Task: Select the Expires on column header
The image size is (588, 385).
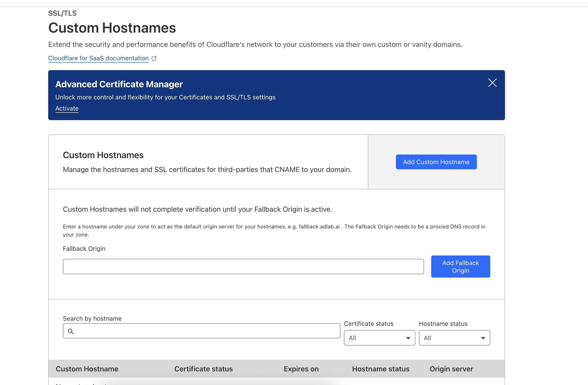Action: (301, 369)
